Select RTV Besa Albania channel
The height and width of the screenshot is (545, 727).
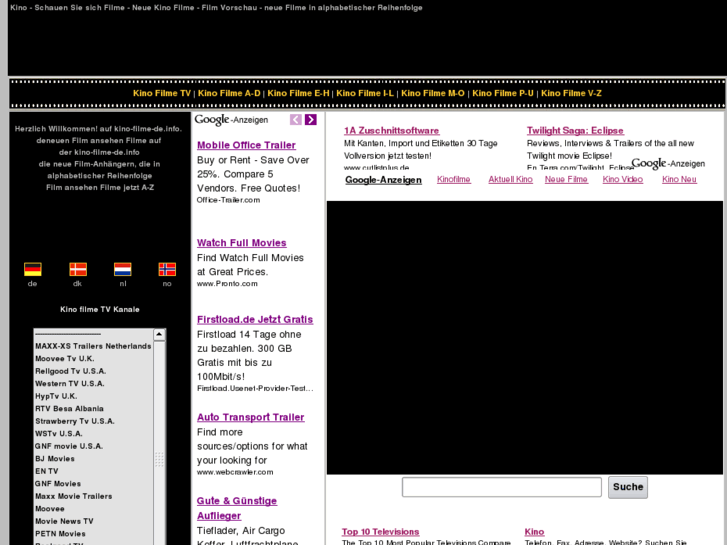[69, 409]
